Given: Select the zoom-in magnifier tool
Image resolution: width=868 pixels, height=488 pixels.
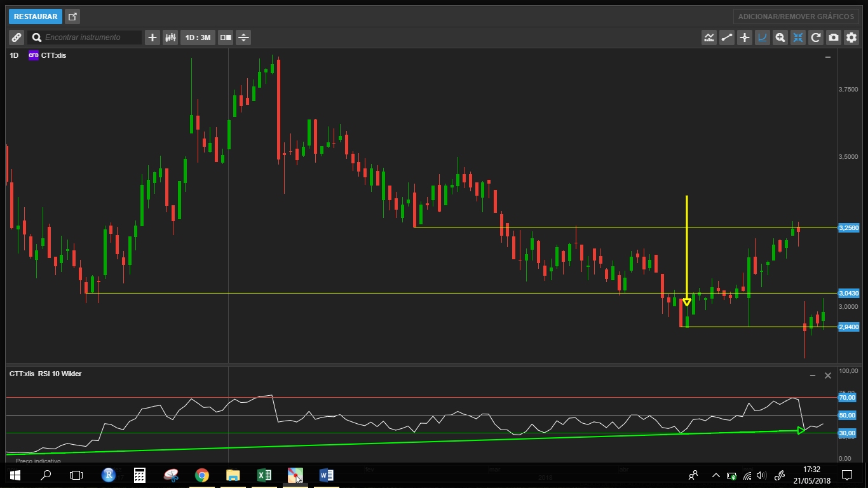Looking at the screenshot, I should (780, 37).
